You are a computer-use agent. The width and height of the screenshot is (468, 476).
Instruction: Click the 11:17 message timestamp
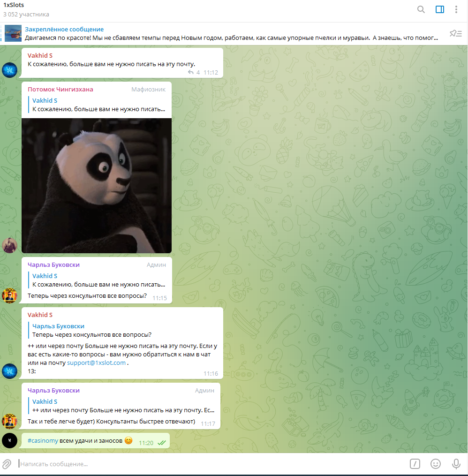[x=208, y=423]
